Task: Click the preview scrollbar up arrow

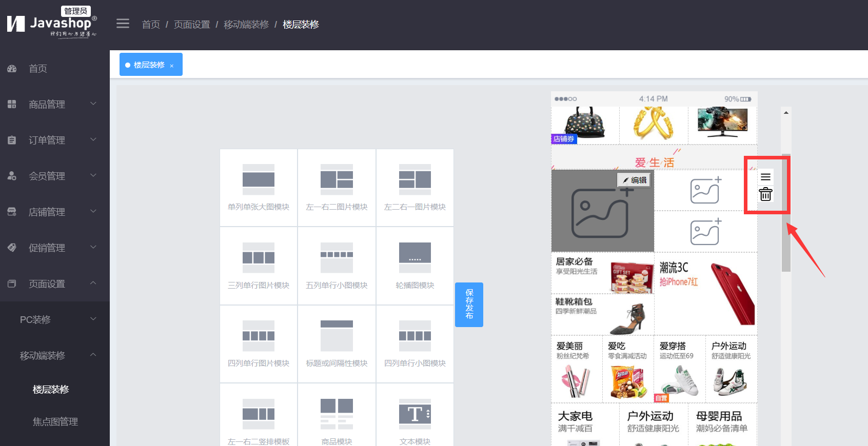Action: [786, 112]
